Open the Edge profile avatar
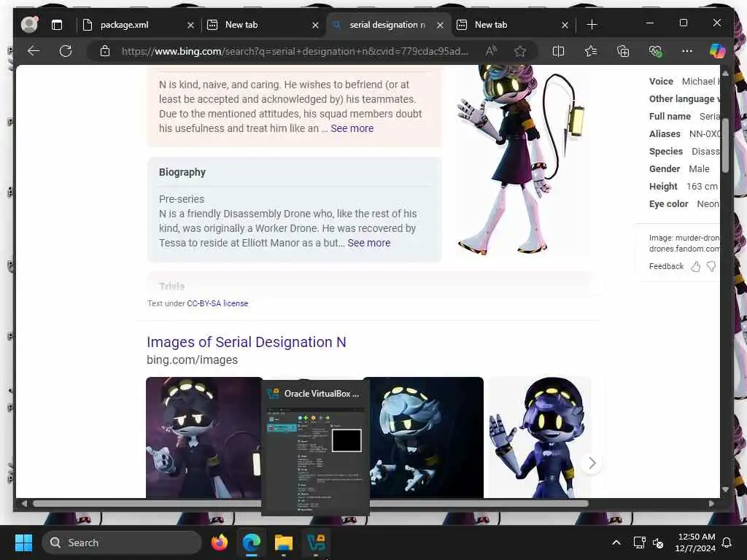This screenshot has height=560, width=747. [x=29, y=24]
